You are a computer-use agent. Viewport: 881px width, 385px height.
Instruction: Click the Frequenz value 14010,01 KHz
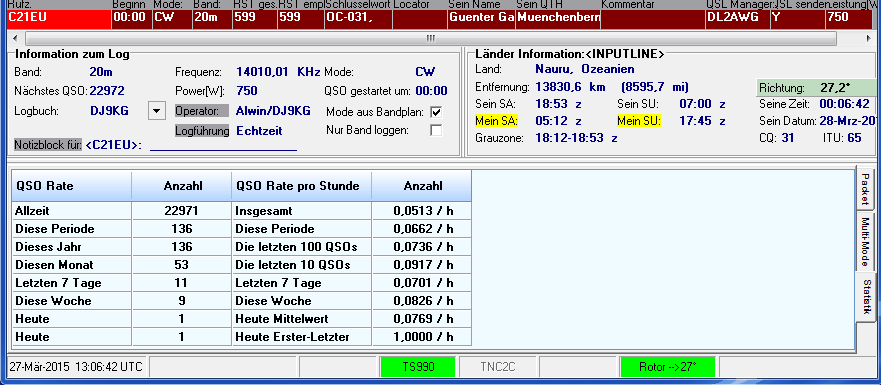click(x=278, y=72)
